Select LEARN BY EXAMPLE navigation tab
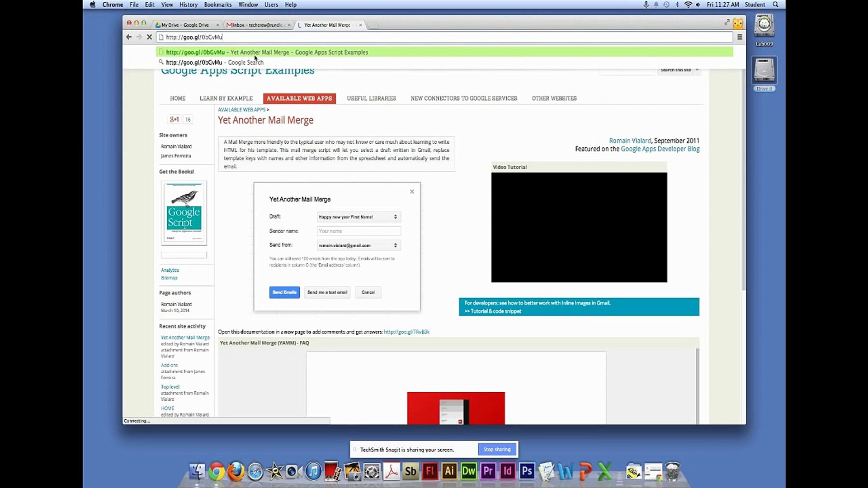This screenshot has height=488, width=868. coord(226,99)
